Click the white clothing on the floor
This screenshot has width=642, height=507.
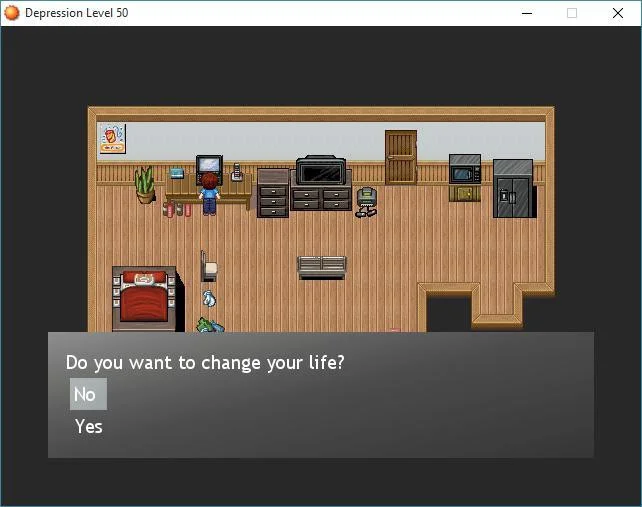point(209,299)
